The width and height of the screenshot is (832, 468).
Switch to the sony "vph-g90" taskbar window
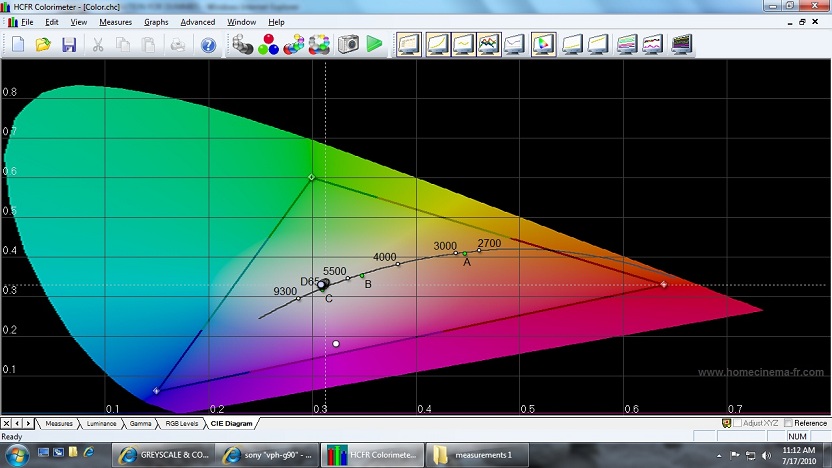pyautogui.click(x=267, y=455)
